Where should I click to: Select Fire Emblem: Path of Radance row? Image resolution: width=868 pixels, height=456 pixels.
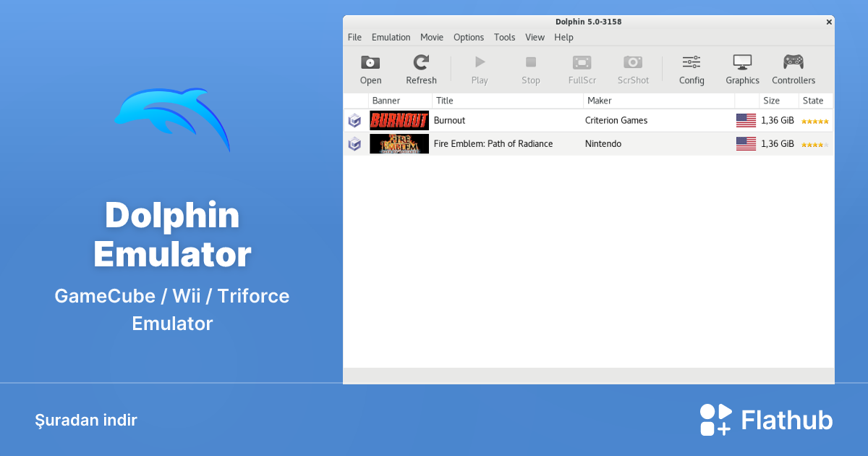493,144
